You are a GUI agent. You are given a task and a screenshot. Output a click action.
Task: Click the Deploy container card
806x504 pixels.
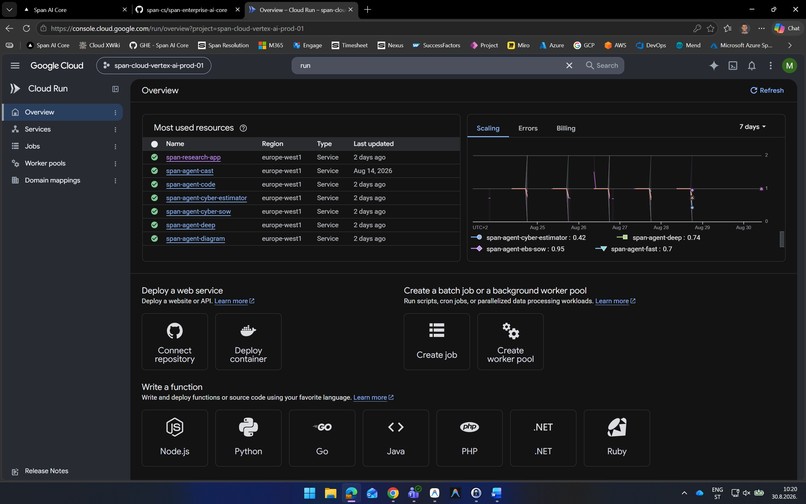[248, 341]
